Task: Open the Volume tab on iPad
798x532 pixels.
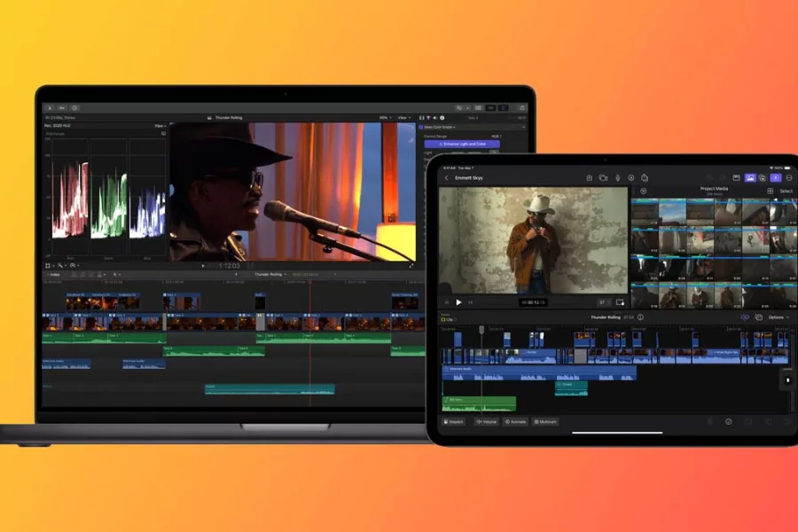Action: (x=486, y=422)
